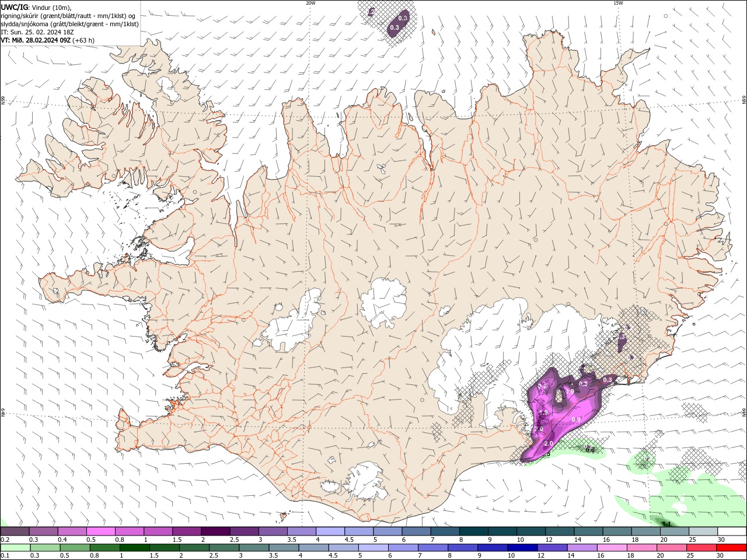Click the '15W' longitude label

[x=618, y=3]
